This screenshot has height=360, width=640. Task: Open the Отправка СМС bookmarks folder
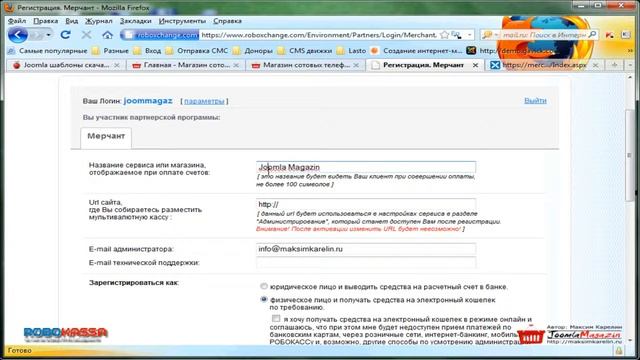(x=197, y=51)
